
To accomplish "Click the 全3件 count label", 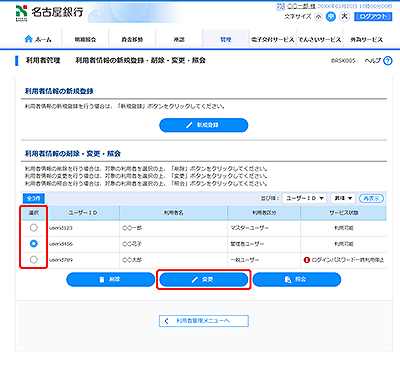I will [33, 199].
